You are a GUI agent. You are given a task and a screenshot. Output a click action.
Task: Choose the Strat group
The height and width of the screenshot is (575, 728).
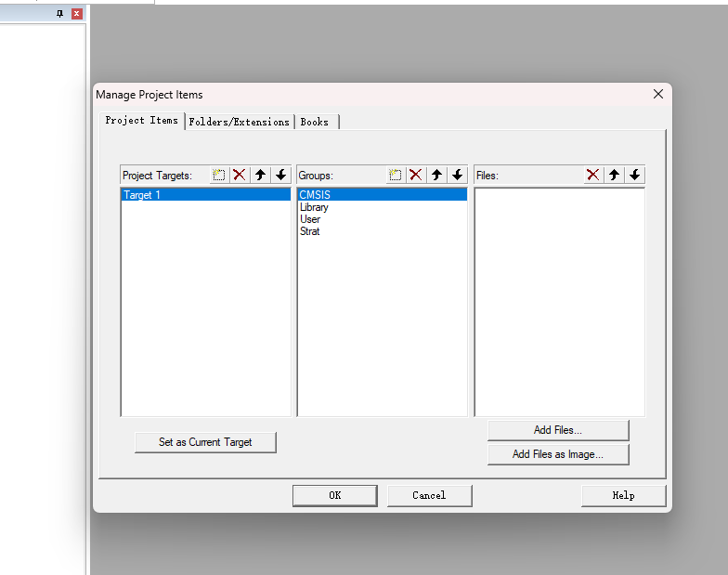(310, 231)
